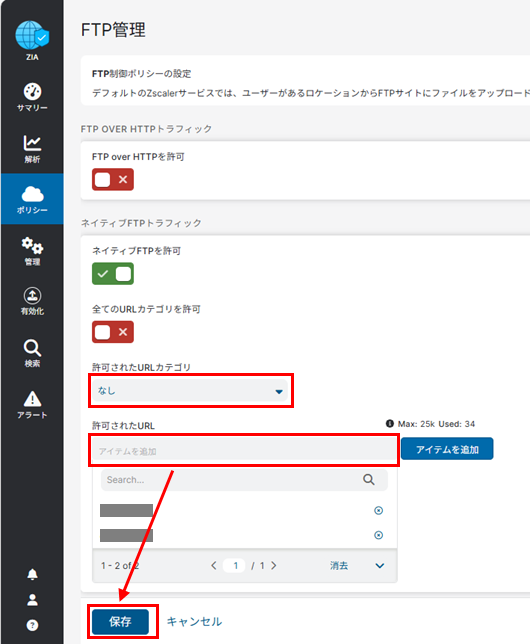The image size is (530, 644).
Task: Expand the 許可されたURLカテゴリ dropdown
Action: [x=191, y=391]
